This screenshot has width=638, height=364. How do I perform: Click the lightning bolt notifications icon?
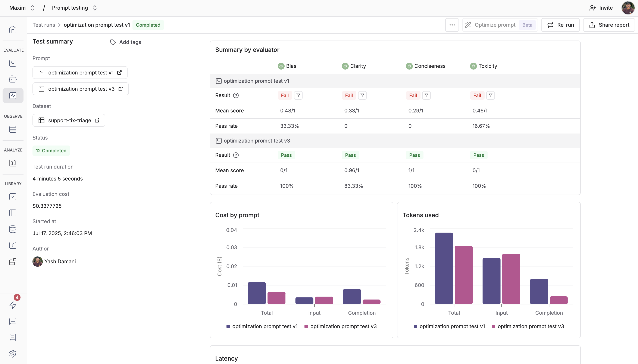pyautogui.click(x=13, y=305)
